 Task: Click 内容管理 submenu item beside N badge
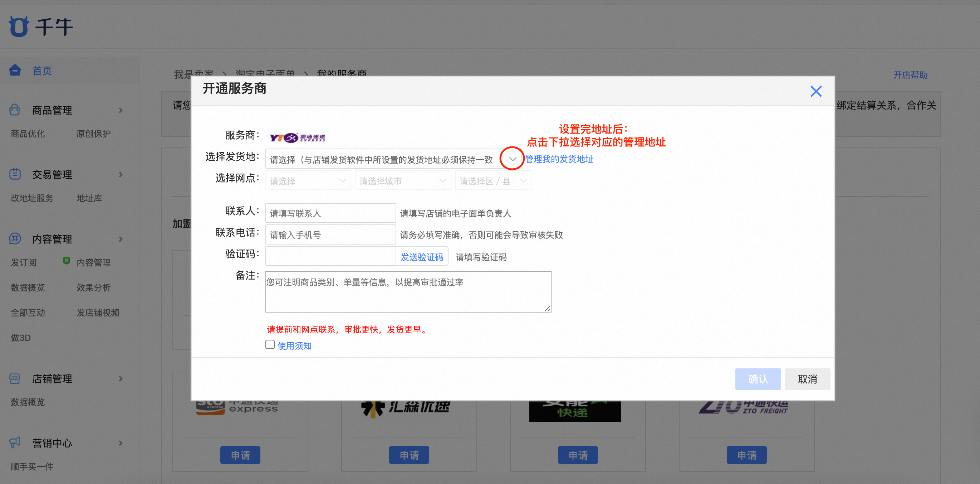94,262
